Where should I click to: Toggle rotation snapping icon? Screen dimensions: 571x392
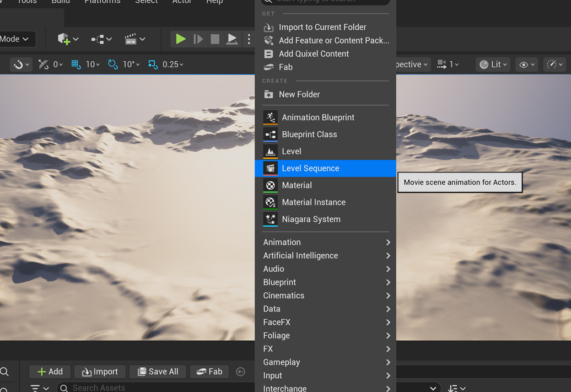(113, 65)
